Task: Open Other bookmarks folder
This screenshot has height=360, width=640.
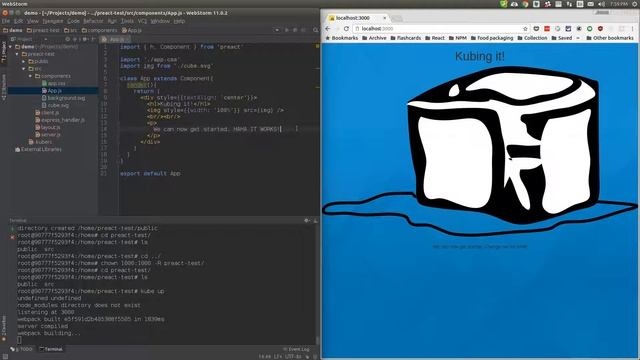Action: pos(610,38)
